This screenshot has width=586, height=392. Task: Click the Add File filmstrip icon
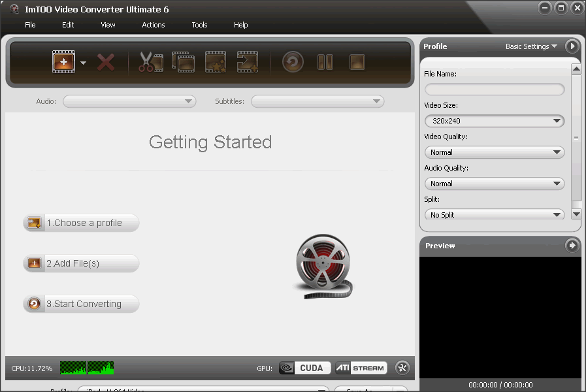(63, 61)
